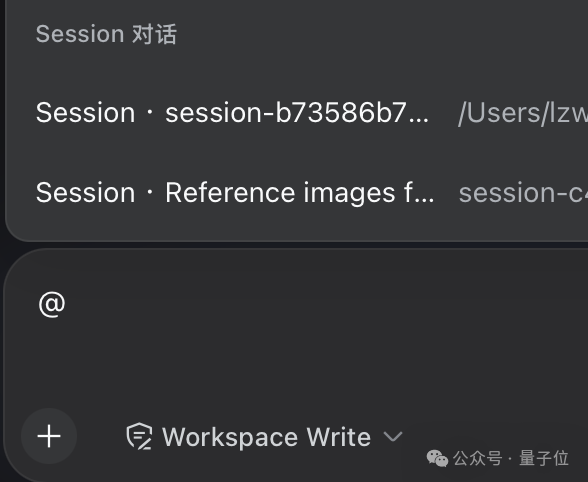Click the plus attachment button
Image resolution: width=588 pixels, height=482 pixels.
point(49,436)
